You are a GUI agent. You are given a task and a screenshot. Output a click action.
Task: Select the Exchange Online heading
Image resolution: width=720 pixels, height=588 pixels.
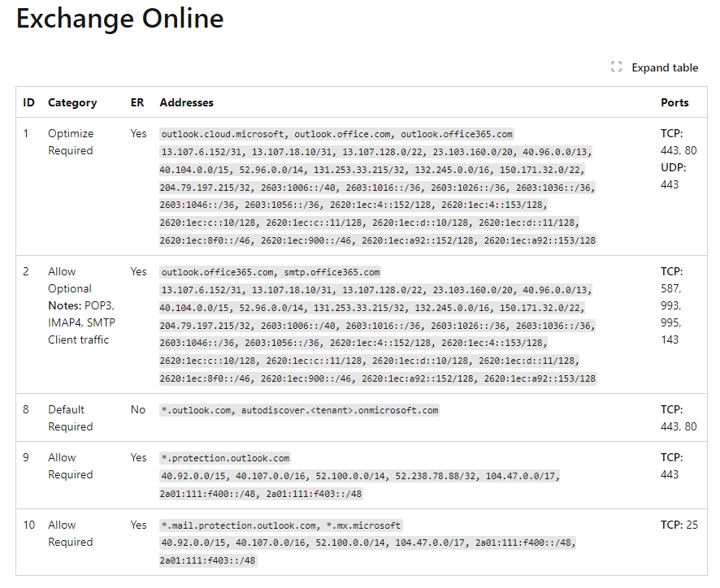point(119,19)
